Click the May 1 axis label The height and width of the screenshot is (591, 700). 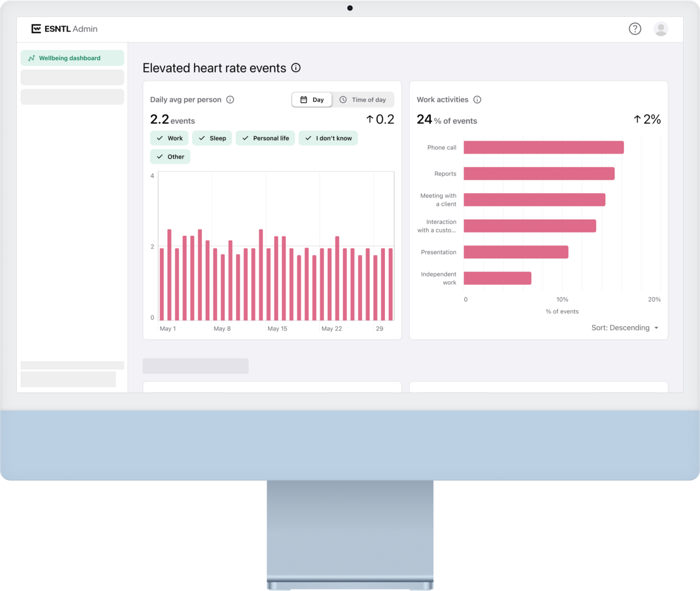click(168, 329)
